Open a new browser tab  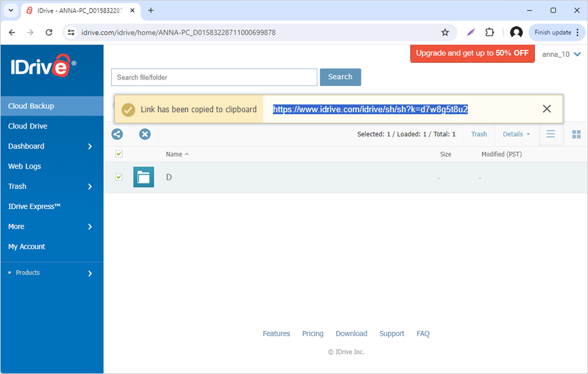[151, 10]
